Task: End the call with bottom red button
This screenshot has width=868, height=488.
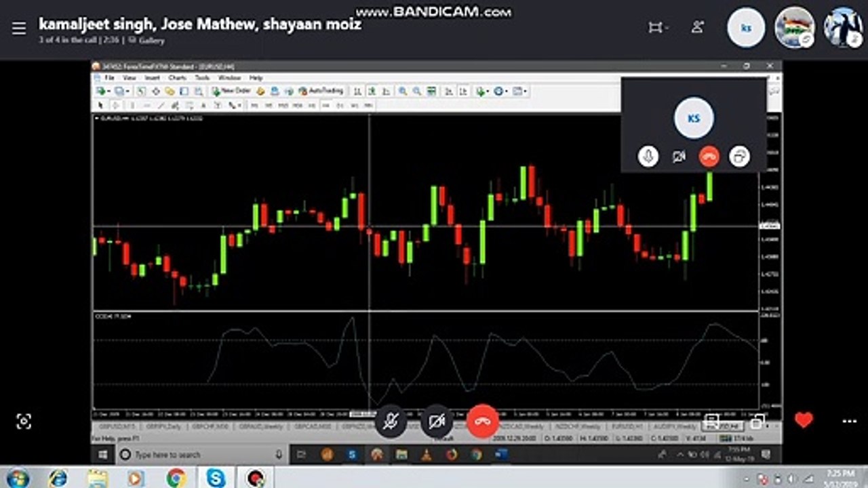Action: click(x=483, y=422)
